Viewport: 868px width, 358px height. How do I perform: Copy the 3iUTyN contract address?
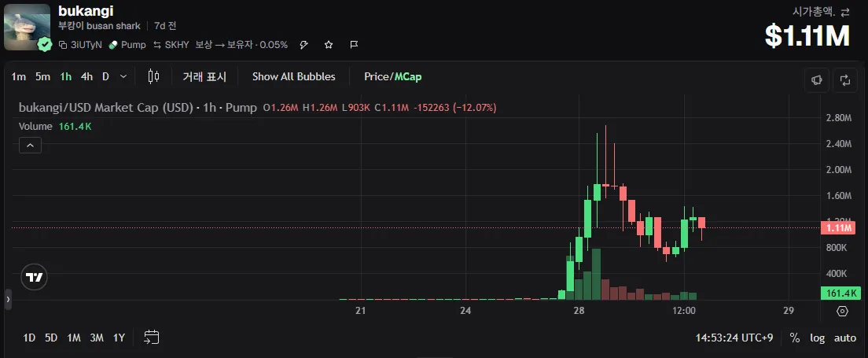tap(80, 45)
